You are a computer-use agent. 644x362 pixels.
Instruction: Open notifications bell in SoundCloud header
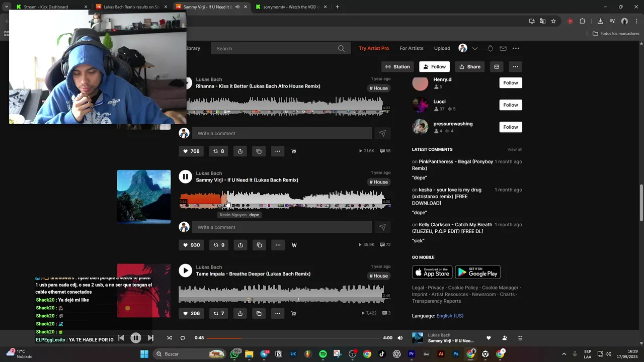(x=490, y=48)
